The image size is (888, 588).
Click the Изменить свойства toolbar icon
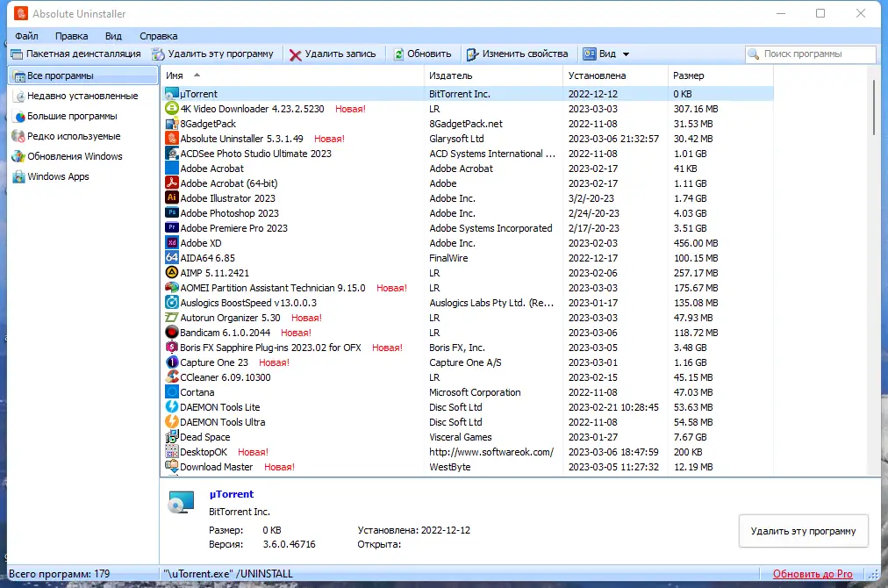coord(472,54)
